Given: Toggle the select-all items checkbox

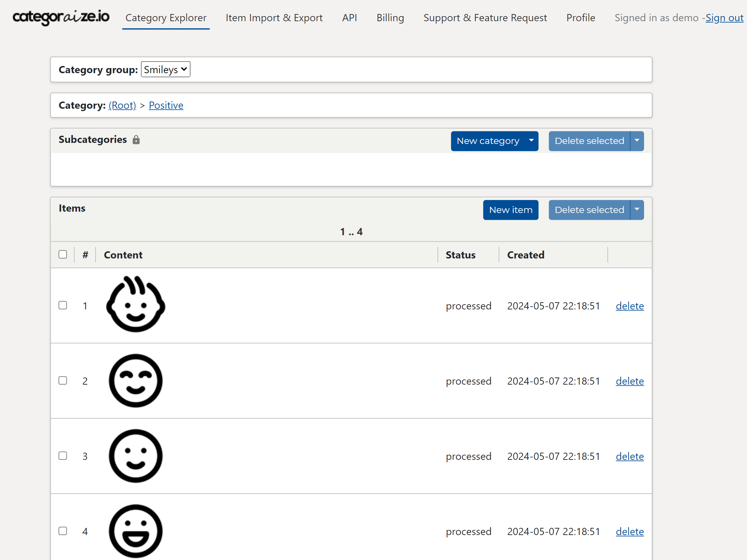Looking at the screenshot, I should (x=63, y=254).
